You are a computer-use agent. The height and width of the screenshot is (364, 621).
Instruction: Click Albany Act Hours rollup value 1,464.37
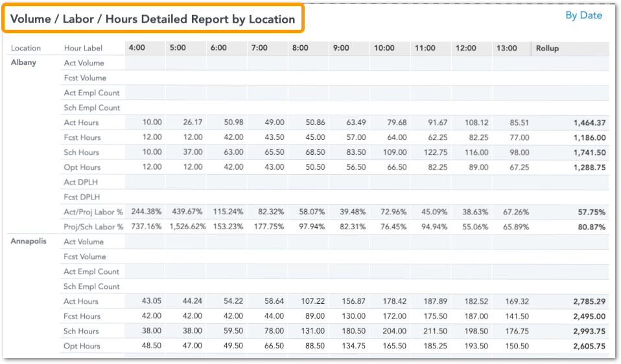[x=589, y=123]
